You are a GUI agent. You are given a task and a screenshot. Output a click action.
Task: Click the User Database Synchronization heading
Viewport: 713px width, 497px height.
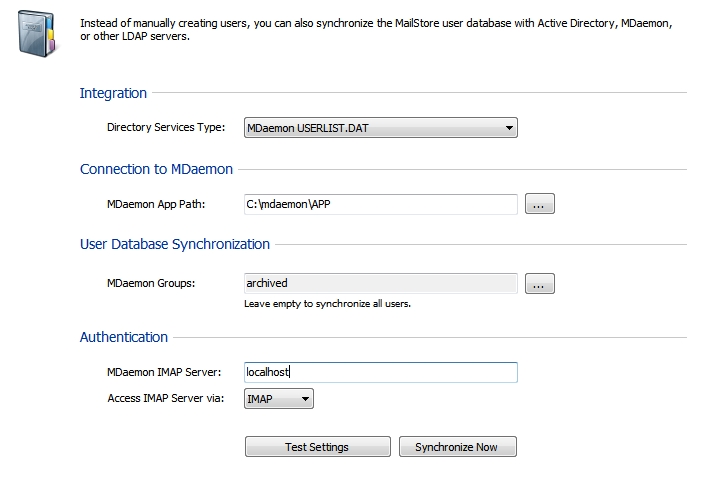coord(175,244)
